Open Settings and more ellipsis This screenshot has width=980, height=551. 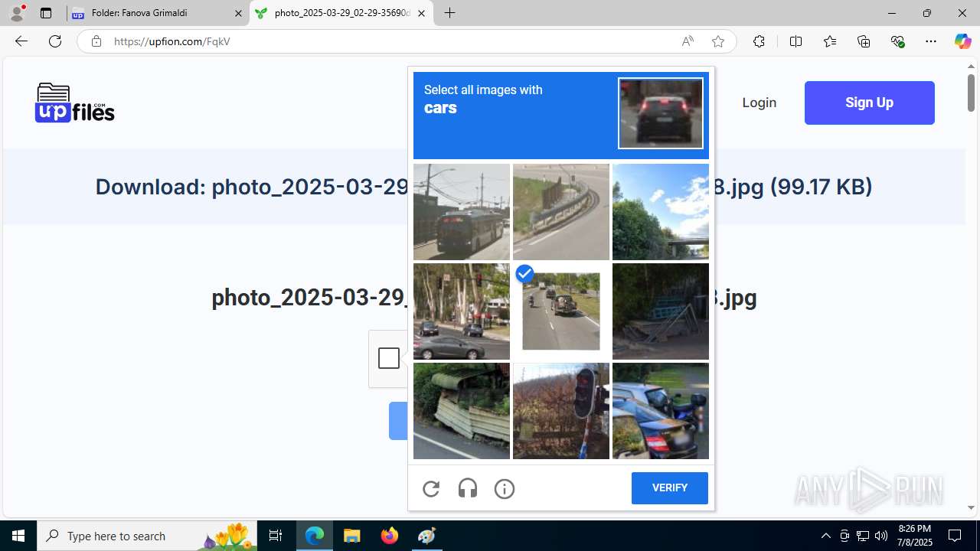931,41
